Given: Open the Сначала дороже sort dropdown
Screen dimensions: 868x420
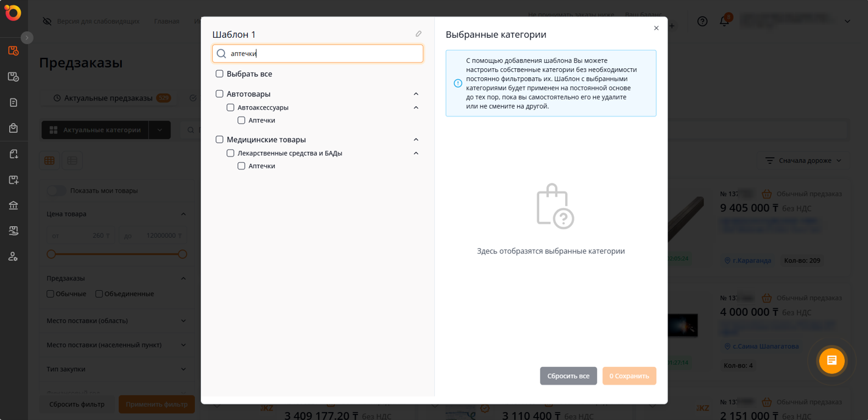Looking at the screenshot, I should point(804,160).
